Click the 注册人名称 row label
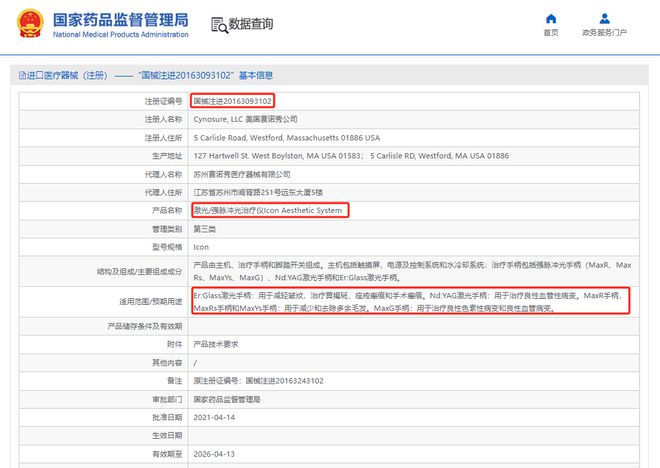 pos(163,120)
